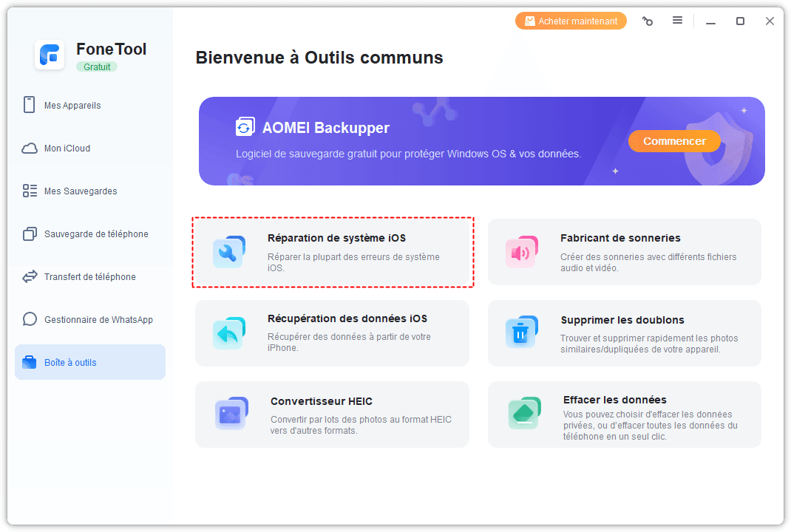The width and height of the screenshot is (791, 532).
Task: Go to Mes Appareils in sidebar
Action: (x=72, y=106)
